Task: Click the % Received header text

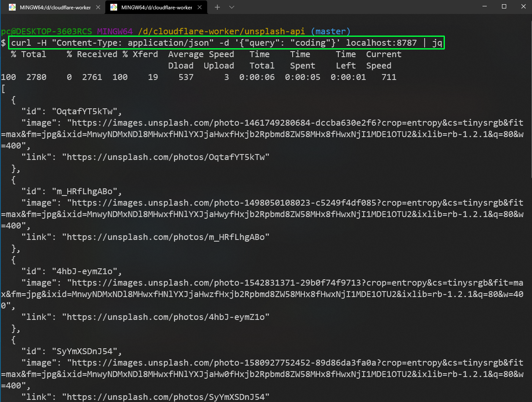Action: (x=92, y=55)
